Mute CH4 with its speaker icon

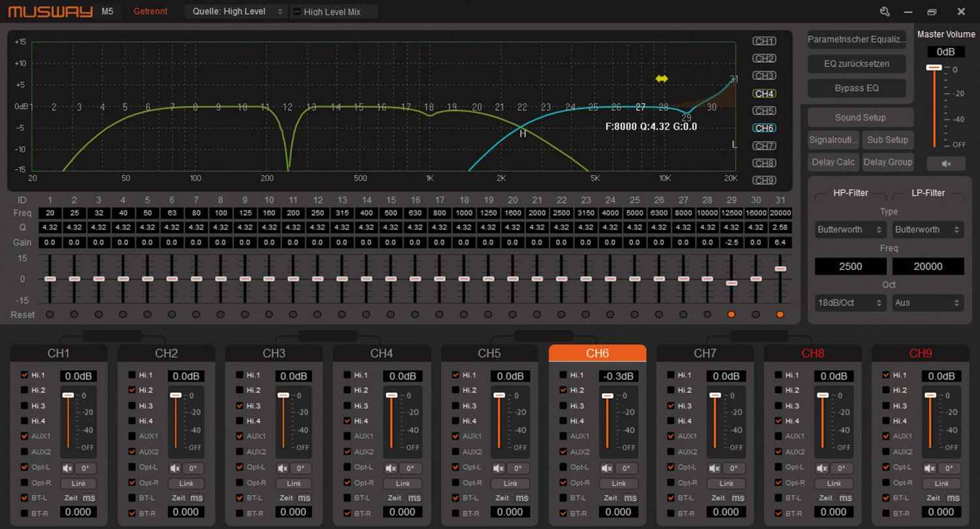pos(391,469)
